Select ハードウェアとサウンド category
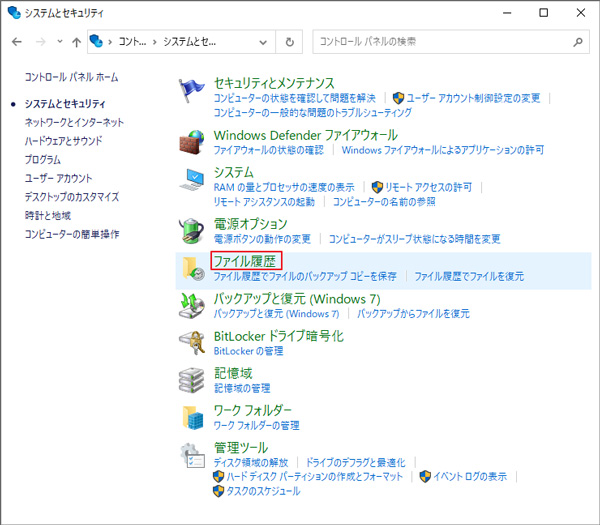Viewport: 600px width, 525px height. pos(64,141)
